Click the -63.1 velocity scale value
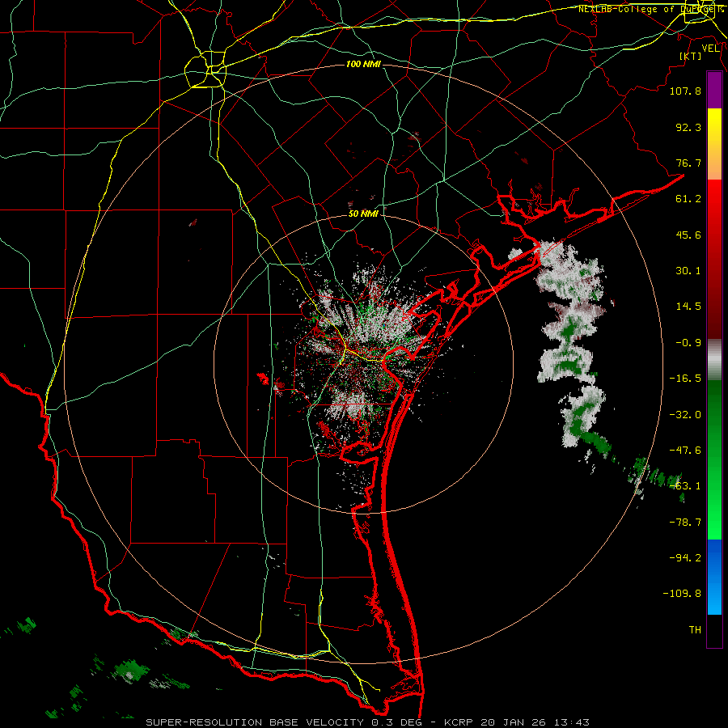Screen dimensions: 728x728 coord(685,486)
